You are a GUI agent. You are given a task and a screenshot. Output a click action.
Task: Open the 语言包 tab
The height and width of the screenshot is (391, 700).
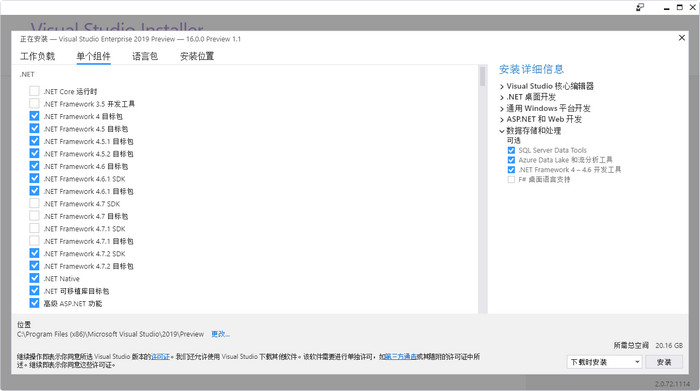(x=145, y=56)
